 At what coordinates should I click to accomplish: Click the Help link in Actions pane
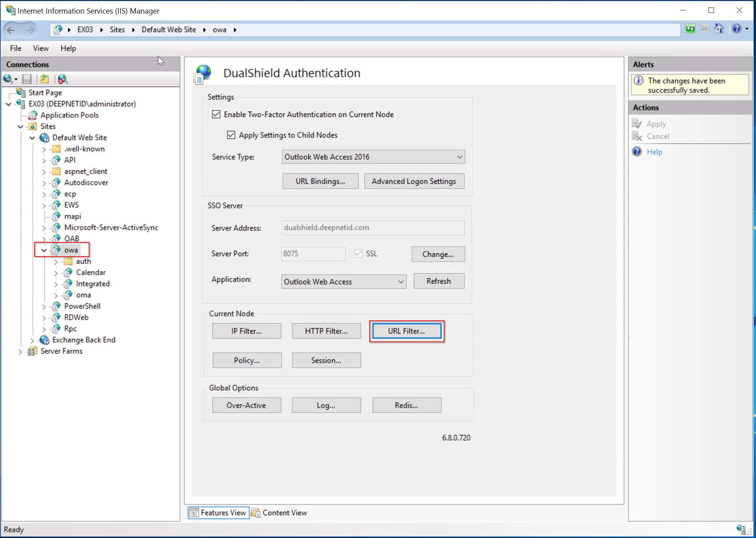[x=654, y=152]
